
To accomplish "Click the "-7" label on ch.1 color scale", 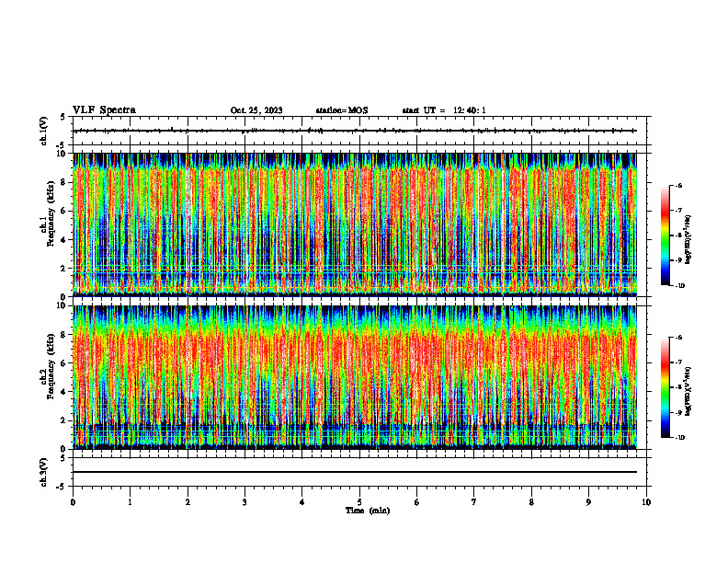I will [679, 211].
